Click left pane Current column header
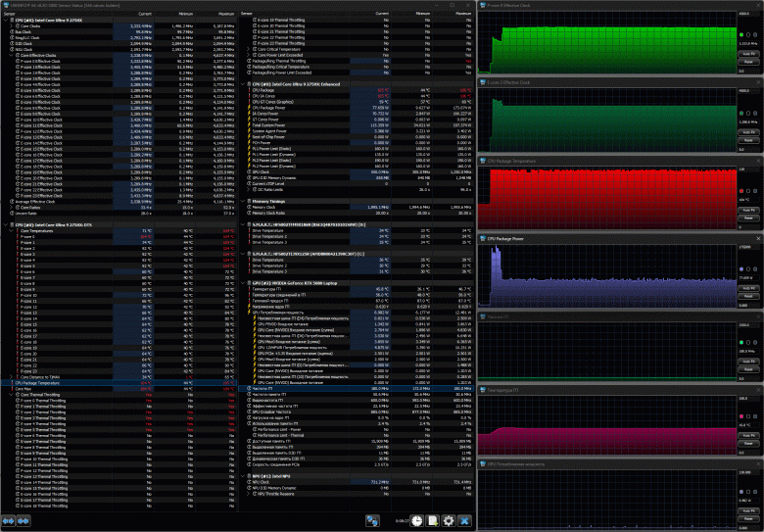The image size is (764, 532). (x=133, y=14)
